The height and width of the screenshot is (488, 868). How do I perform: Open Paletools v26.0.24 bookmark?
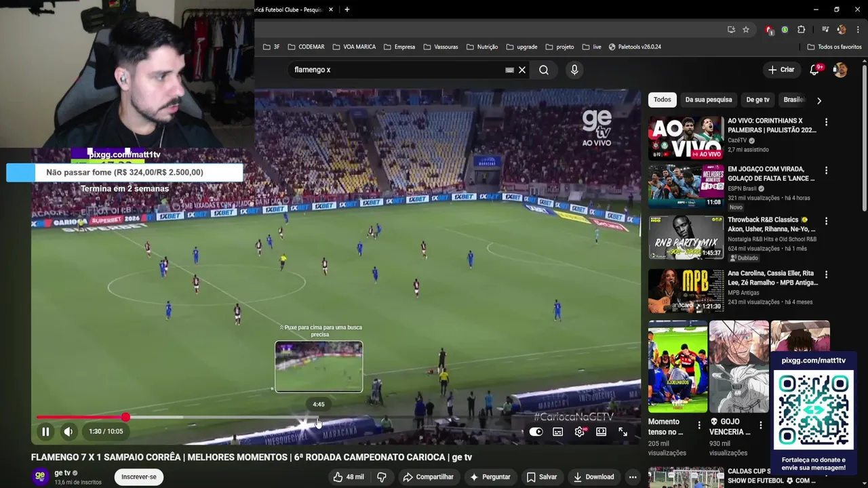[635, 47]
